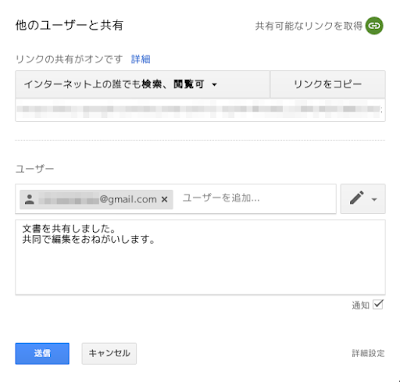This screenshot has height=382, width=400.
Task: Click the green shareable link icon
Action: point(374,26)
